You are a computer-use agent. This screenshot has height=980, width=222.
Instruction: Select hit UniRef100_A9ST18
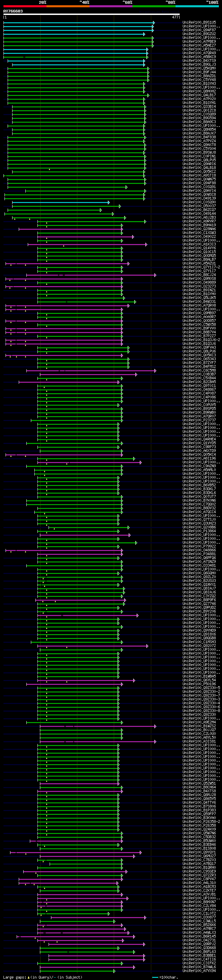click(x=199, y=175)
